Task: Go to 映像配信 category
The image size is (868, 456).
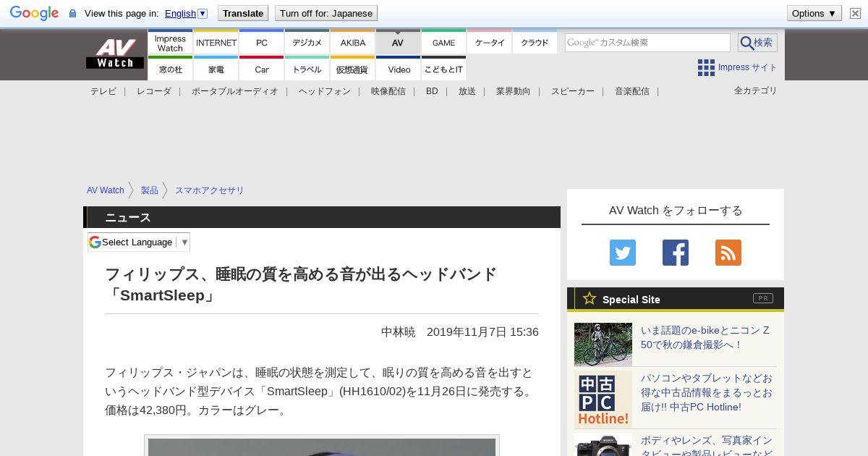Action: point(388,91)
